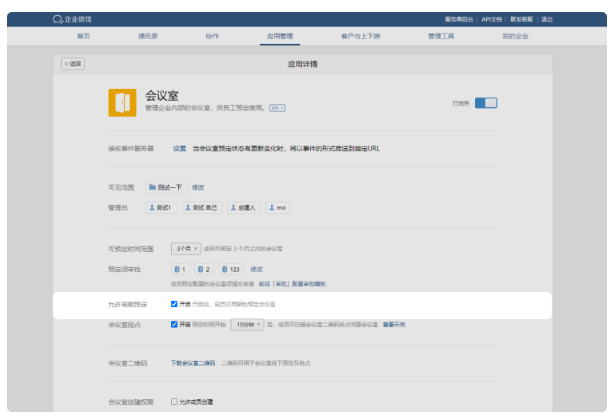Click the 创建人 administrator user tag
The width and height of the screenshot is (614, 420).
pos(243,207)
